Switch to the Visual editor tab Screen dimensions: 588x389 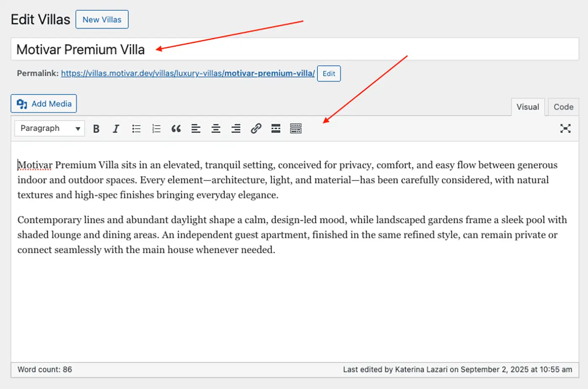528,107
